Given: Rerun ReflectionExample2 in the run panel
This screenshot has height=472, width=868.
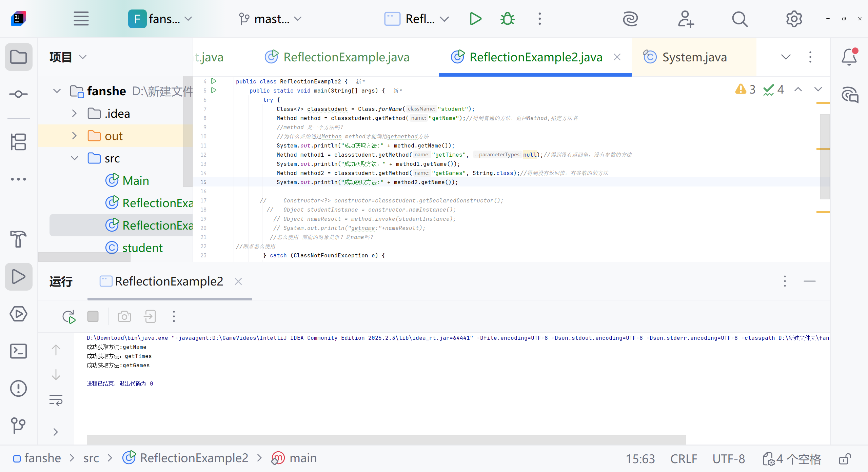Looking at the screenshot, I should [x=69, y=317].
